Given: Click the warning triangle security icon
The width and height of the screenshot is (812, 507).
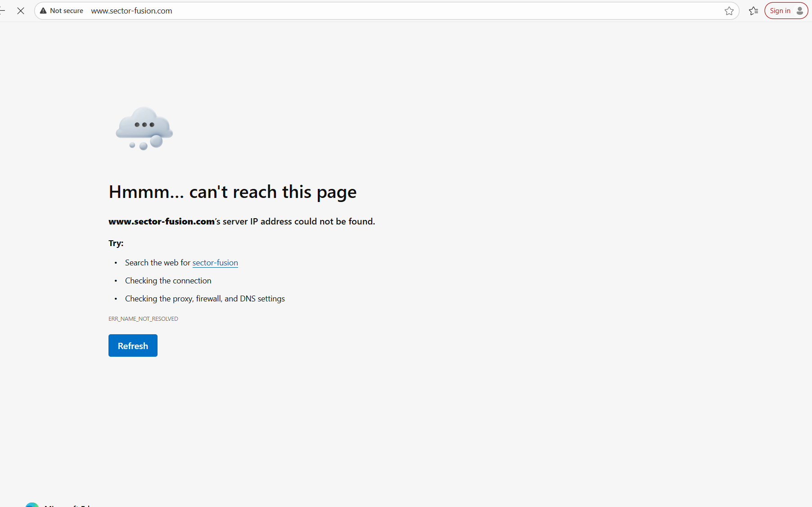Looking at the screenshot, I should [x=43, y=11].
